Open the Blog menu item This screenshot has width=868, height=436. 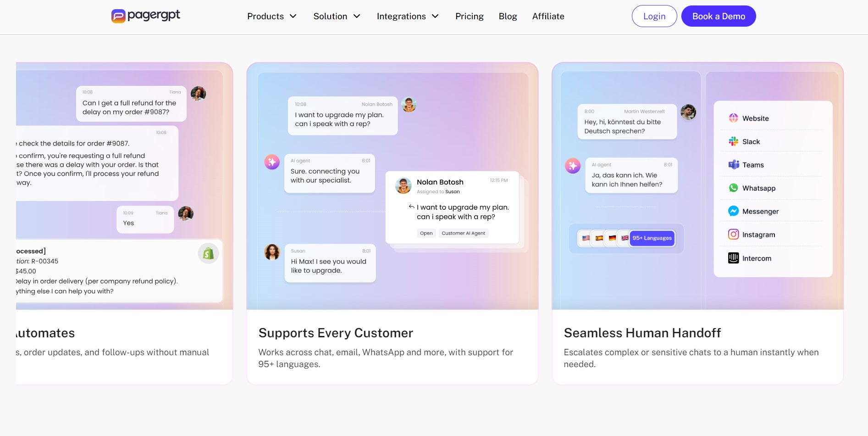coord(508,17)
